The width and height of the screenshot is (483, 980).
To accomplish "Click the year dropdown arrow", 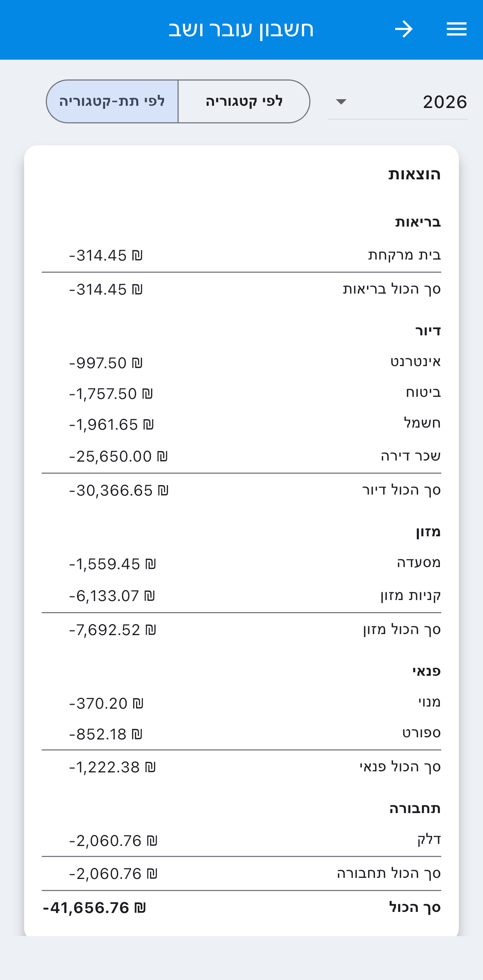I will click(x=341, y=102).
